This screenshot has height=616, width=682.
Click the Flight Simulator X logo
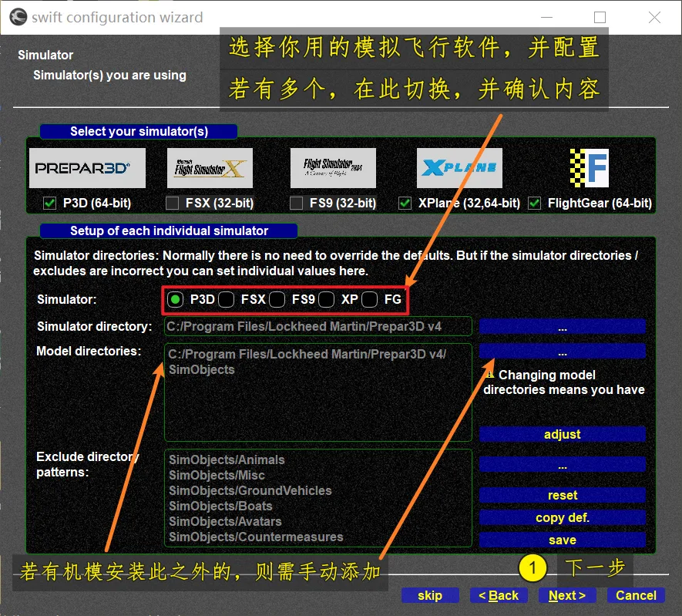coord(210,168)
